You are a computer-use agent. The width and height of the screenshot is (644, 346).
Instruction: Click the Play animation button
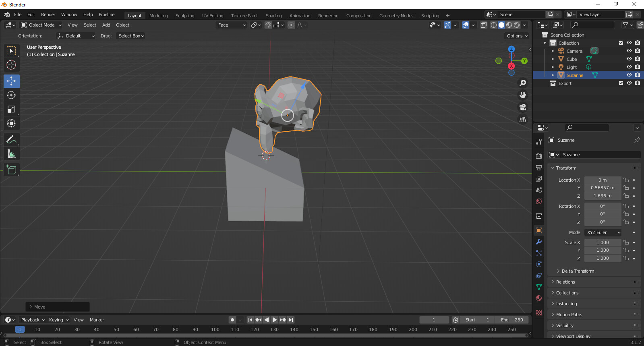coord(275,320)
